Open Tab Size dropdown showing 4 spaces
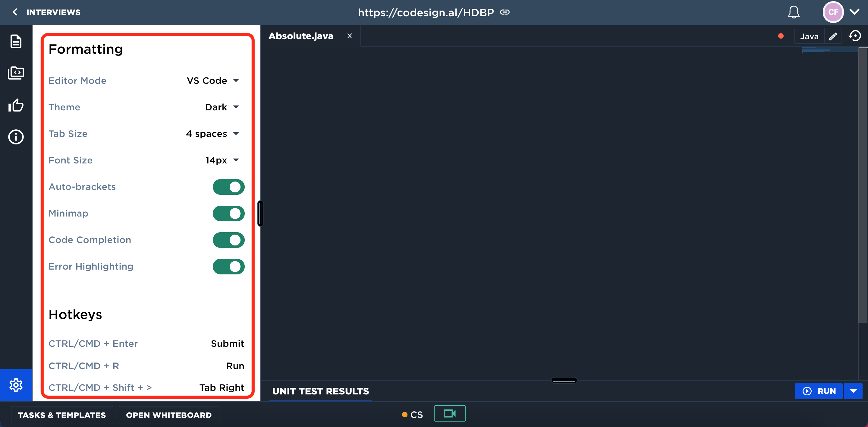 coord(212,134)
